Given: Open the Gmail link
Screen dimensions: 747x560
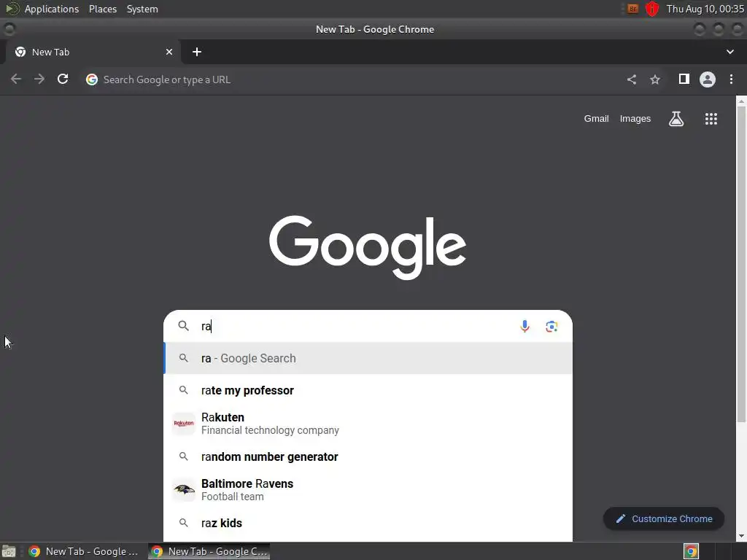Looking at the screenshot, I should point(596,119).
